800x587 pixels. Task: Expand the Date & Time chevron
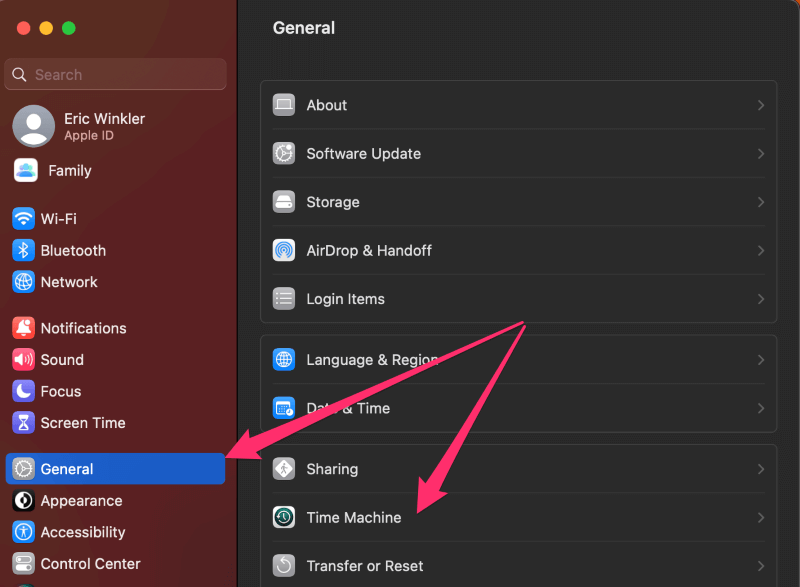click(x=761, y=408)
